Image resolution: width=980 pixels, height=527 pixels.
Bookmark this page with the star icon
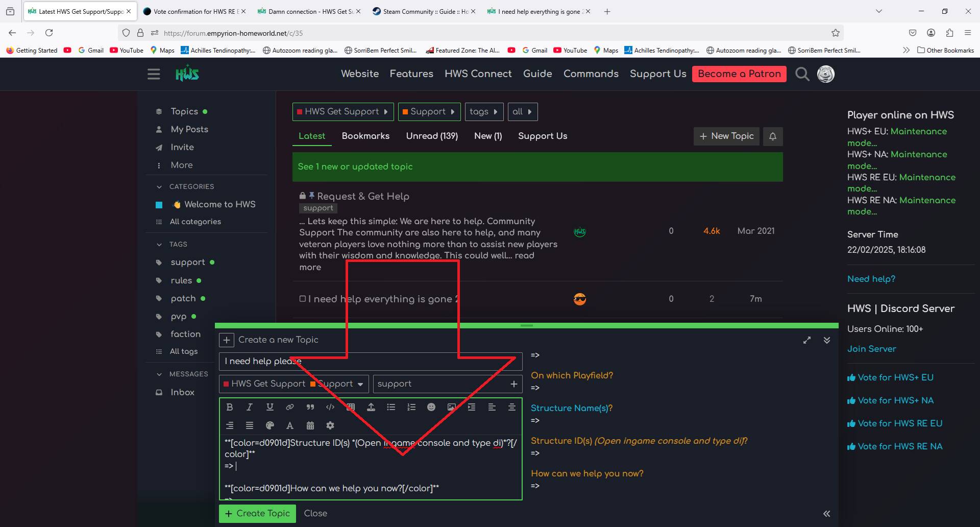point(836,33)
